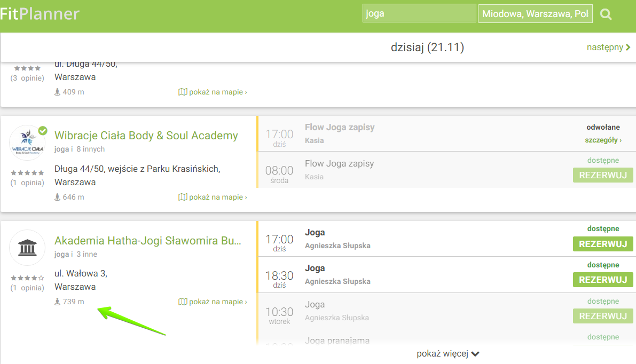
Task: Click the 'joga' search input field
Action: tap(419, 14)
